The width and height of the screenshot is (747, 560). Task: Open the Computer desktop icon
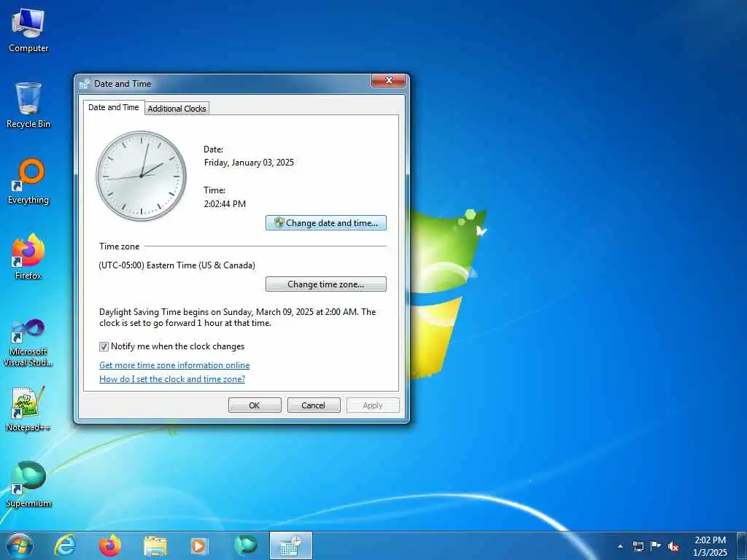[28, 29]
